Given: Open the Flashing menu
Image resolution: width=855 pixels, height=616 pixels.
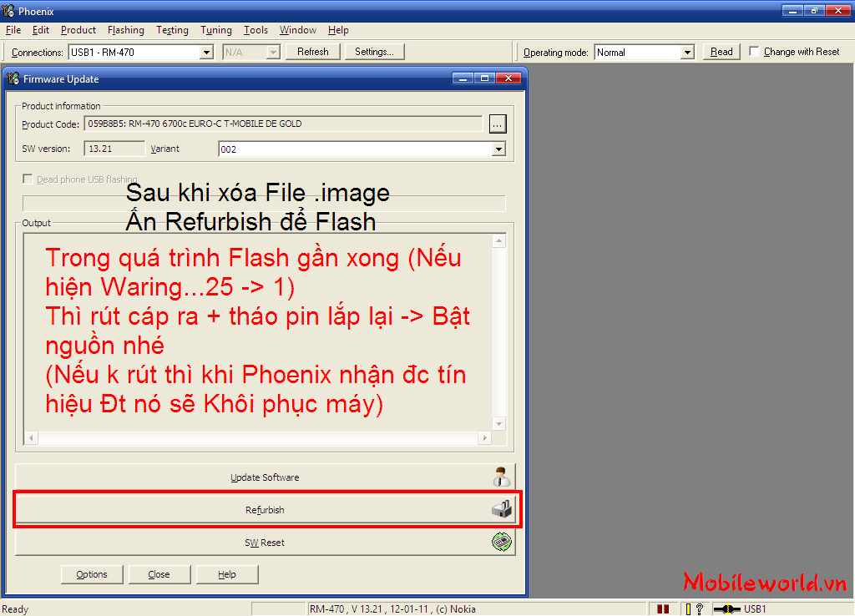Looking at the screenshot, I should tap(126, 30).
